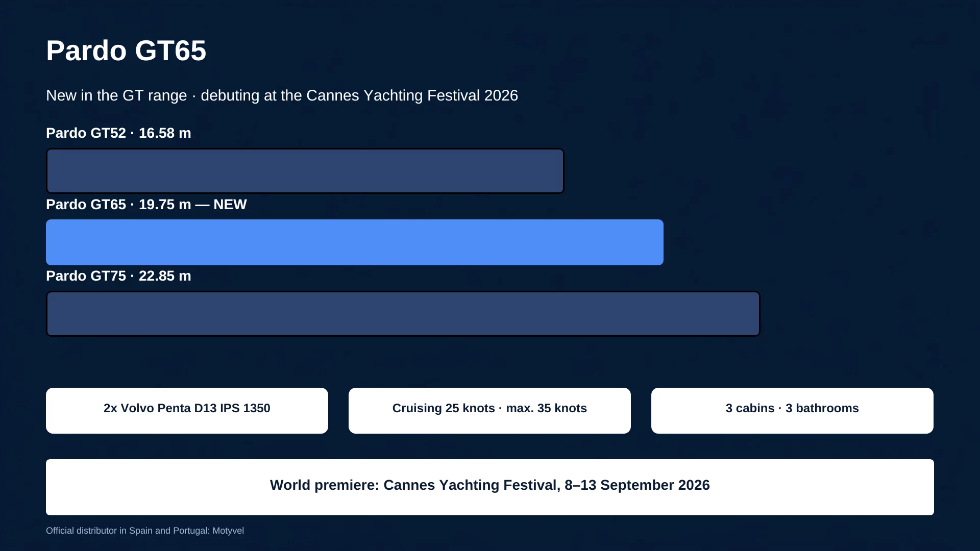Click the word NEW in GT65 label

[230, 204]
